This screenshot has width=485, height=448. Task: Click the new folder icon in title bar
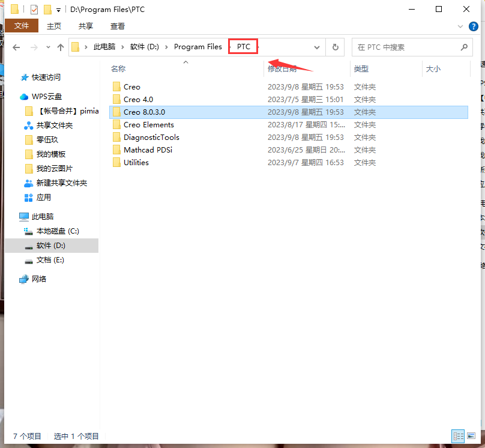(47, 10)
